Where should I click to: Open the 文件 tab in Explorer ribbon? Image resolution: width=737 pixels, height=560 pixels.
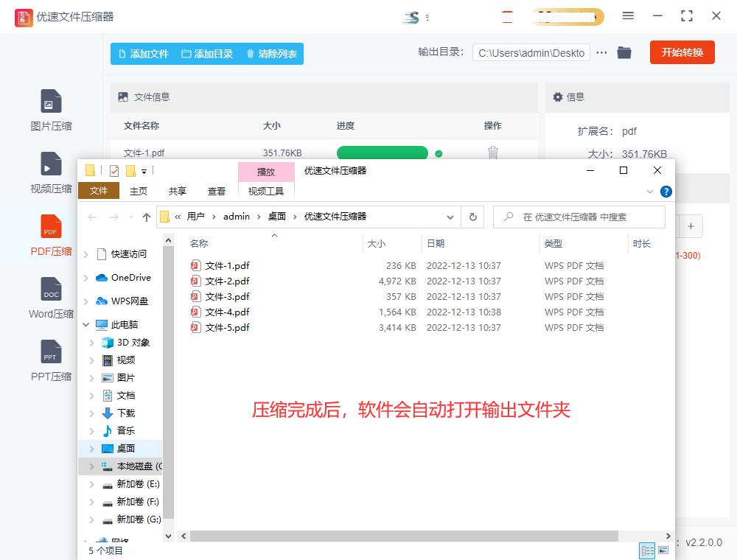99,191
